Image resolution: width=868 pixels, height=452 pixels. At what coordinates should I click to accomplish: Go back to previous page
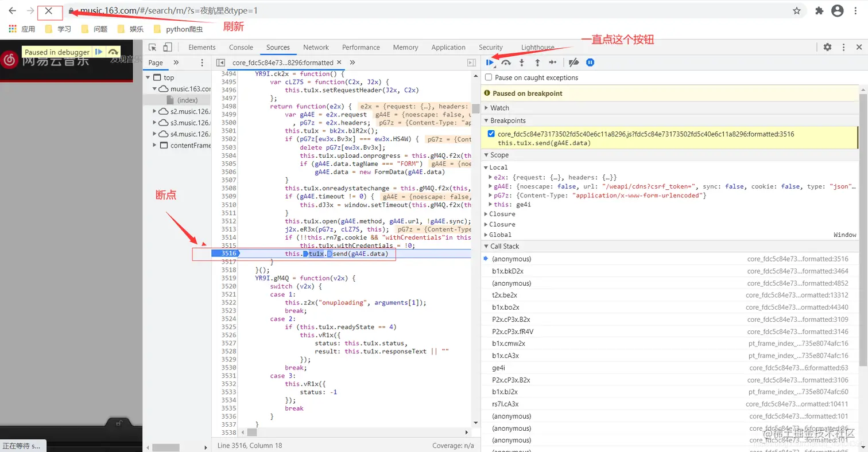coord(12,10)
